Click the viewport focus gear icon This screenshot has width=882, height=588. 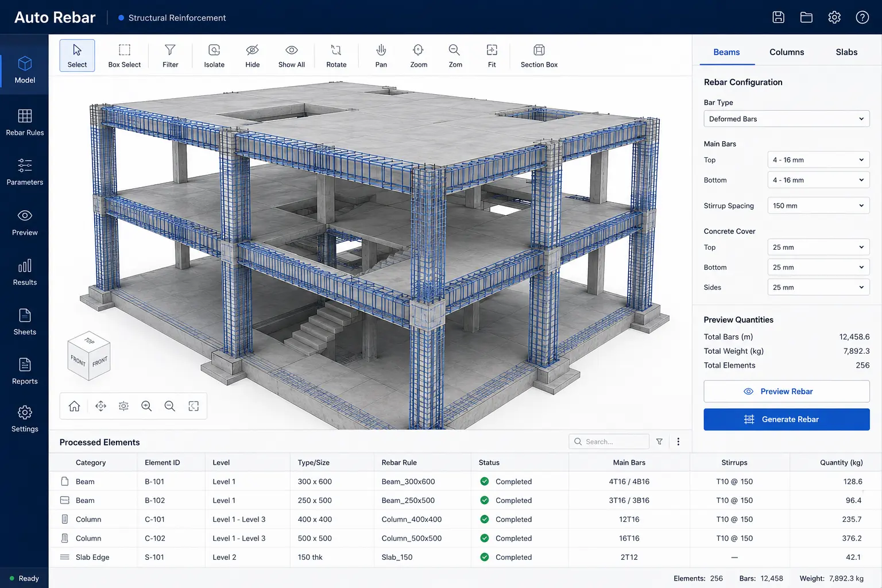(123, 406)
